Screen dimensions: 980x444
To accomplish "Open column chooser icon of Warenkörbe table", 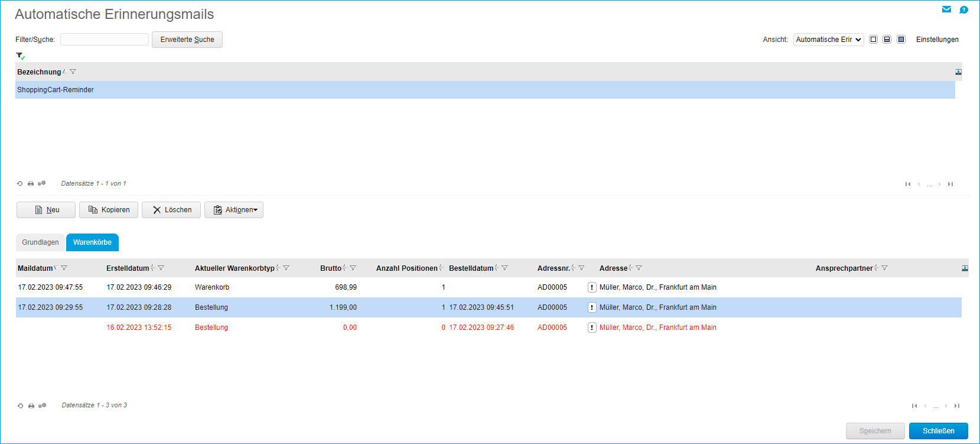I will (x=965, y=268).
